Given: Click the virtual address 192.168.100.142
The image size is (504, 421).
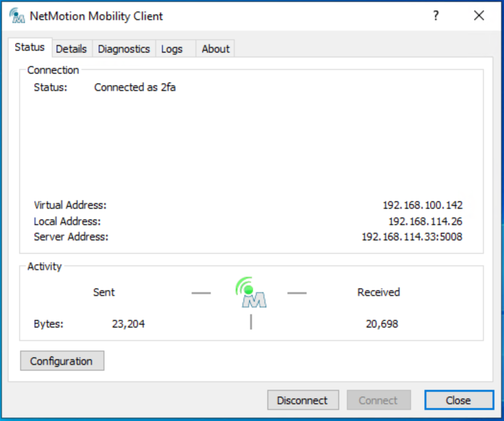Looking at the screenshot, I should pos(423,205).
